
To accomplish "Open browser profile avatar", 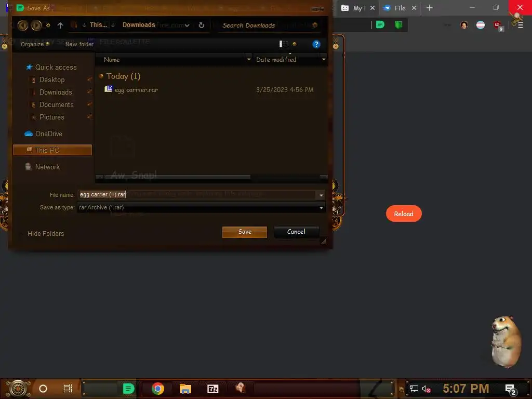I will click(464, 25).
